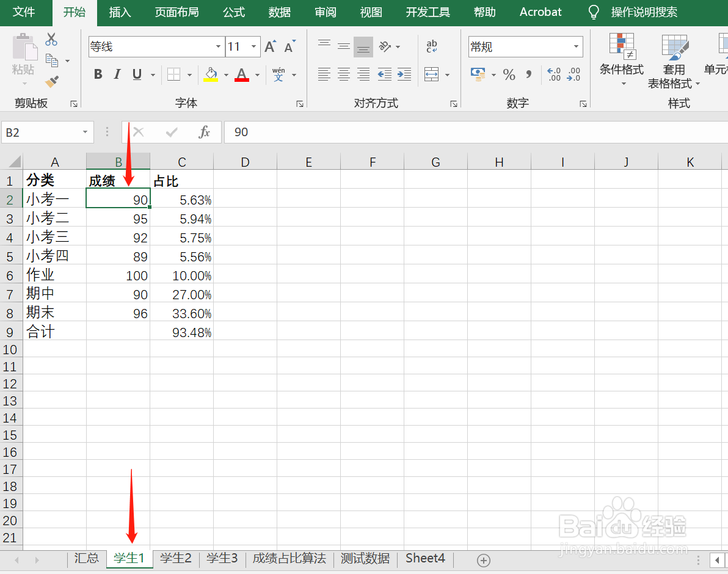Click the fx insert function icon
The image size is (728, 574).
pyautogui.click(x=206, y=132)
